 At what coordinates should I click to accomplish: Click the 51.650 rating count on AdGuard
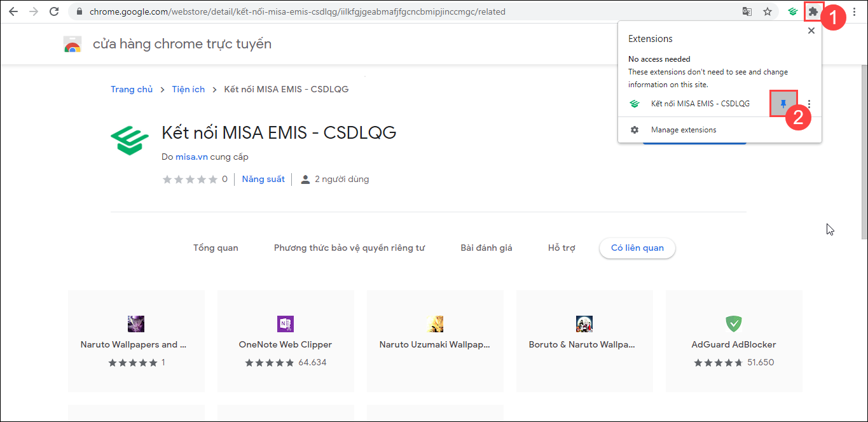point(761,363)
